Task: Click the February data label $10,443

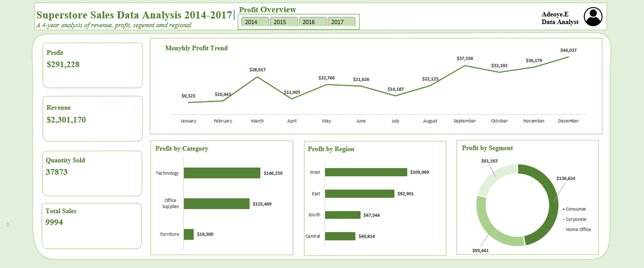Action: point(223,94)
